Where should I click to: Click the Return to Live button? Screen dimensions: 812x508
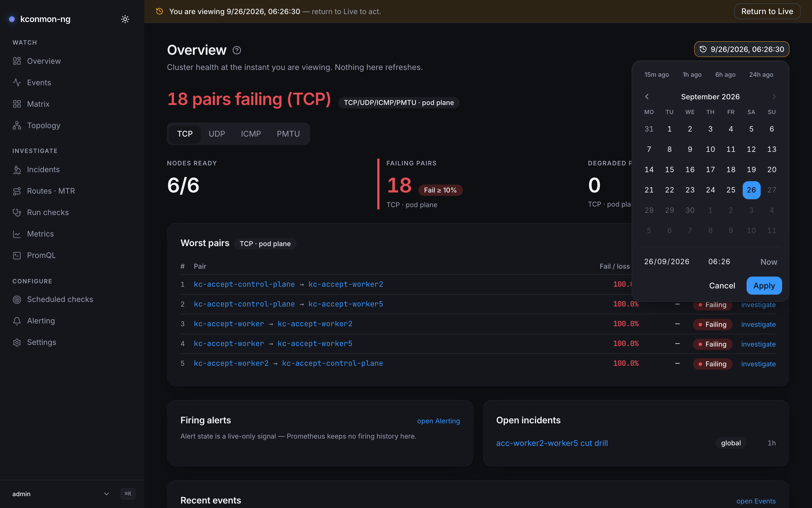click(767, 11)
